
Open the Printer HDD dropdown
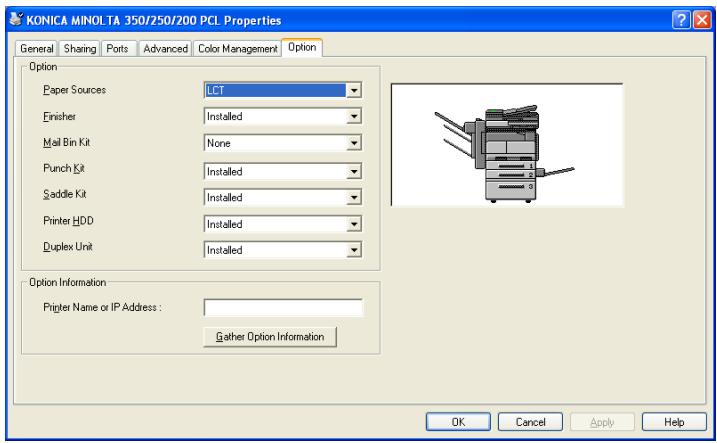(x=283, y=224)
